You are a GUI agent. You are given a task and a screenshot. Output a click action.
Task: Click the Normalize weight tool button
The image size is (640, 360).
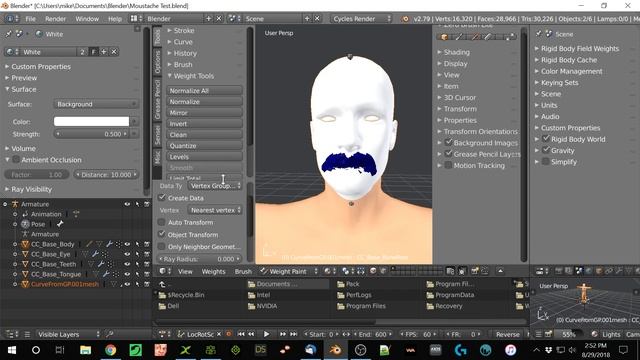[x=204, y=102]
